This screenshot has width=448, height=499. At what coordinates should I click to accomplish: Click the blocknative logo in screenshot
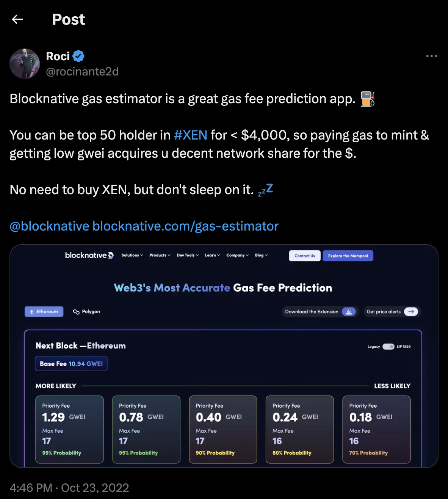click(x=89, y=255)
